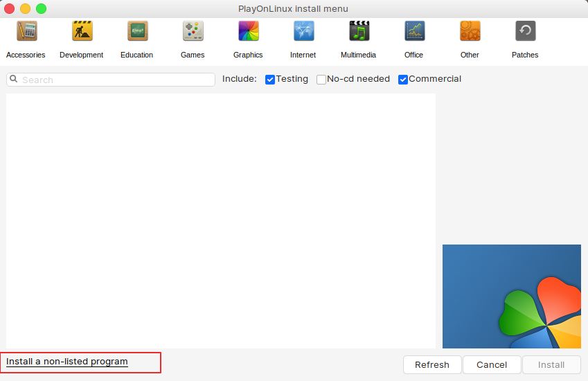Open the Accessories category icon
This screenshot has height=381, width=588.
point(26,31)
